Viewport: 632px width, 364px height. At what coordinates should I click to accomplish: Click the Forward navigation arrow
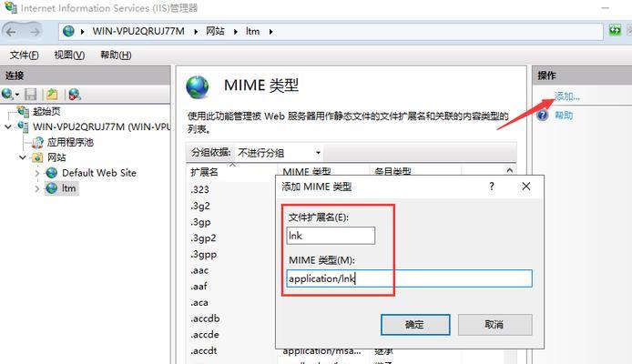tap(36, 32)
